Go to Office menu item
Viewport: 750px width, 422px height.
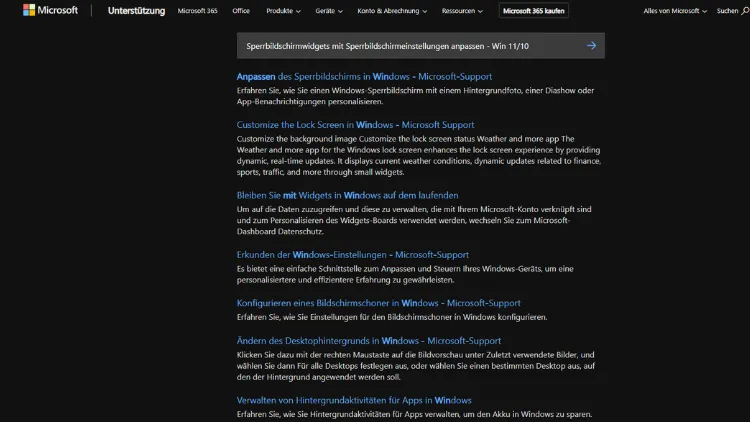pos(241,11)
